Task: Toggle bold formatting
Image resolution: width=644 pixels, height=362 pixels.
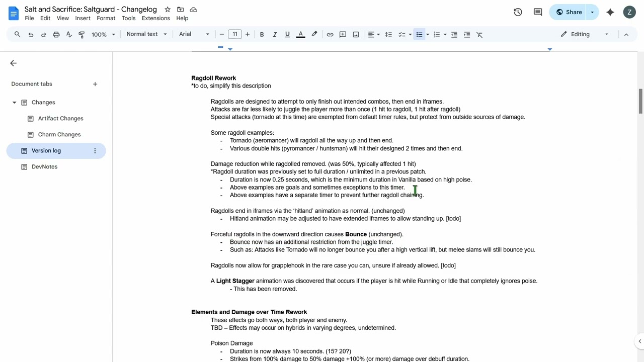Action: coord(262,34)
